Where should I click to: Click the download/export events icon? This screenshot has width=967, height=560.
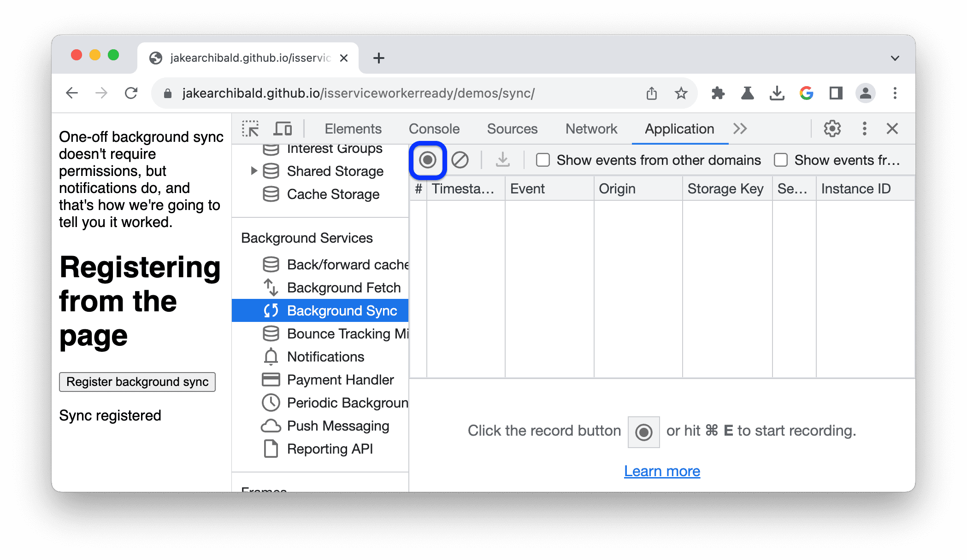click(x=503, y=160)
